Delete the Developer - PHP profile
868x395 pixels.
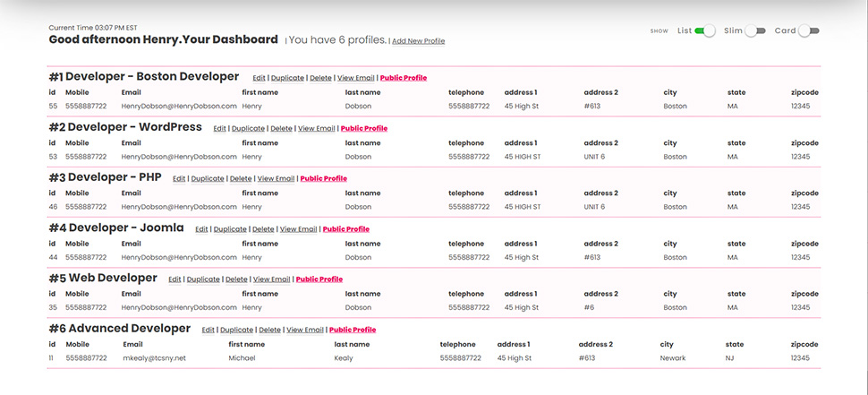[x=241, y=178]
